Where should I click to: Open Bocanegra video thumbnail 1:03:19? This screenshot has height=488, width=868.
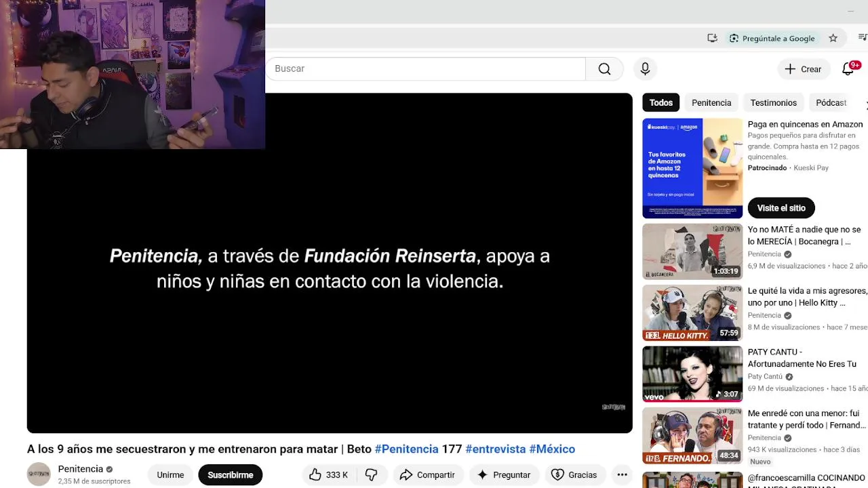[x=692, y=251]
